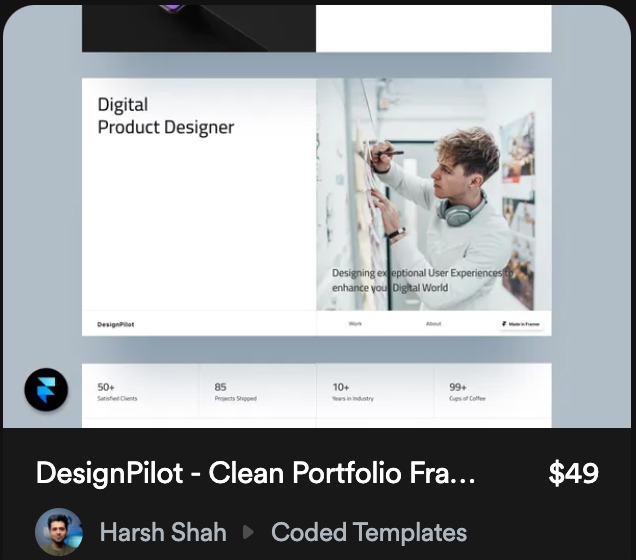Visit the Harsh Shah author link

coord(163,532)
